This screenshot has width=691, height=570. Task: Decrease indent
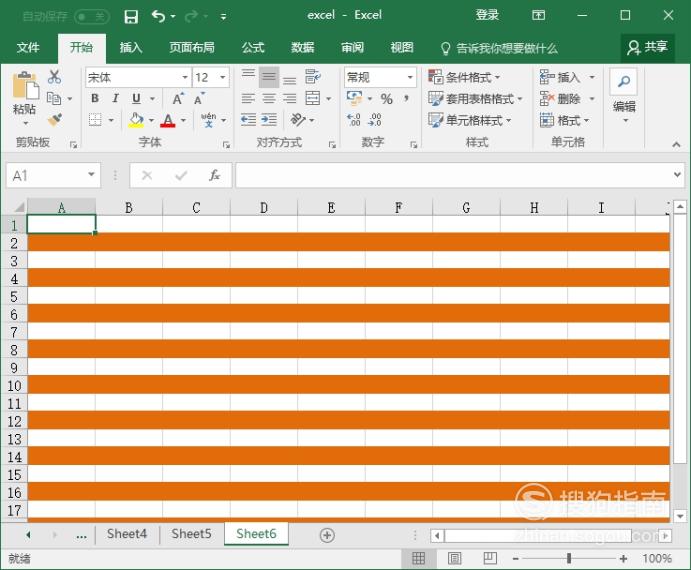(x=248, y=119)
